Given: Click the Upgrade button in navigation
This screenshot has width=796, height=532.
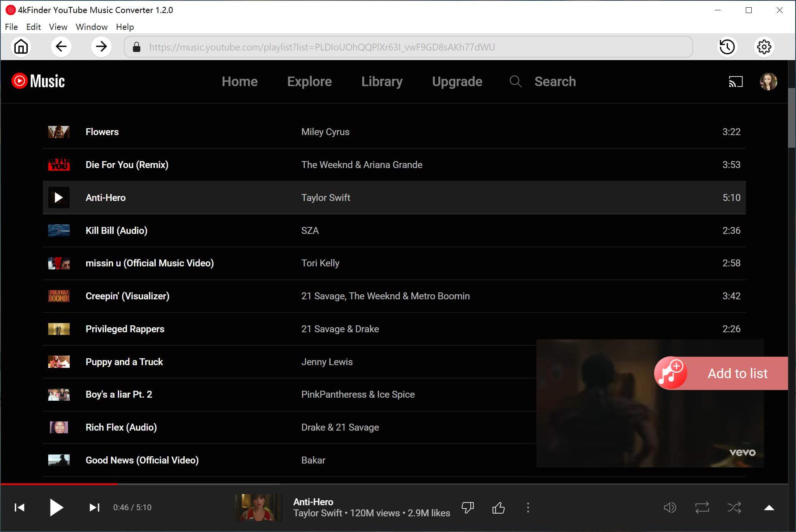Looking at the screenshot, I should pos(457,82).
